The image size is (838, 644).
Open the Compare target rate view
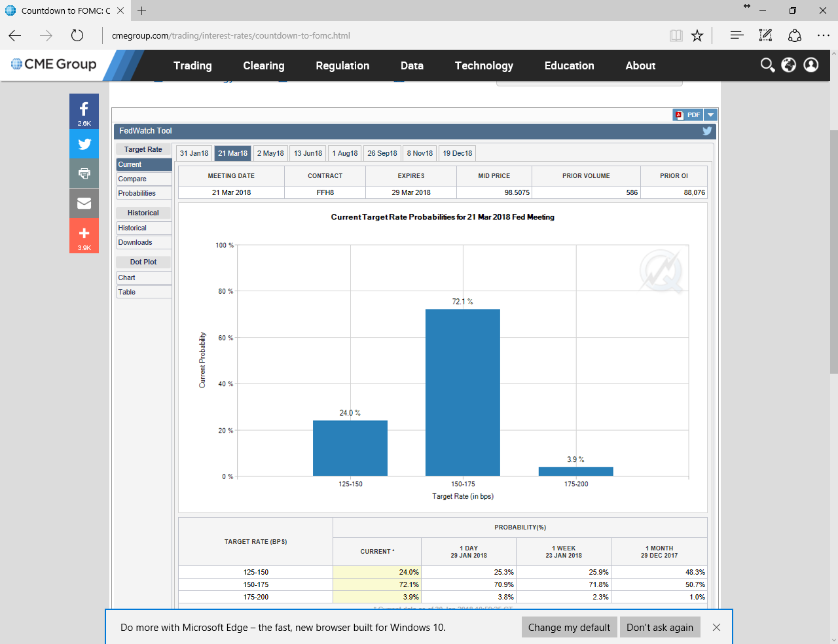143,179
